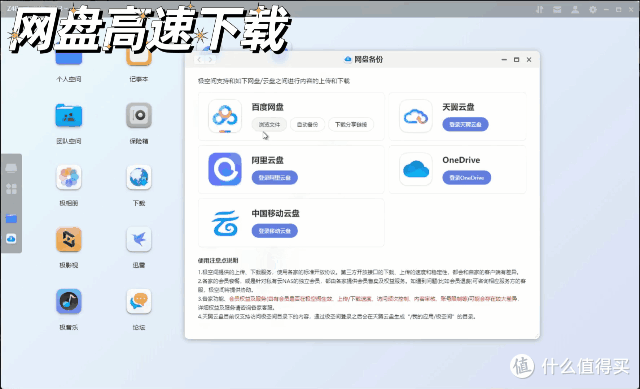Click the 中国移动云盘 heading text
This screenshot has width=640, height=389.
(x=276, y=213)
